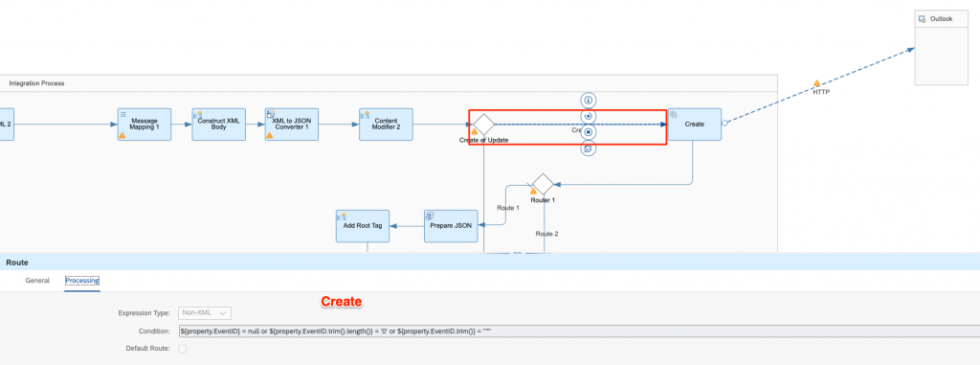Select the Content Modifier 2 step
This screenshot has width=980, height=365.
386,124
